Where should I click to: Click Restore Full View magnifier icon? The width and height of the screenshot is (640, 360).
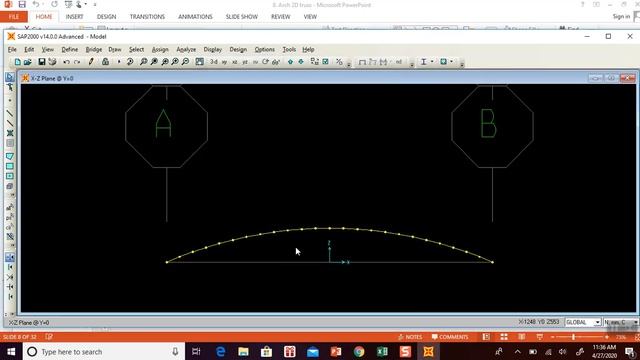coord(154,62)
